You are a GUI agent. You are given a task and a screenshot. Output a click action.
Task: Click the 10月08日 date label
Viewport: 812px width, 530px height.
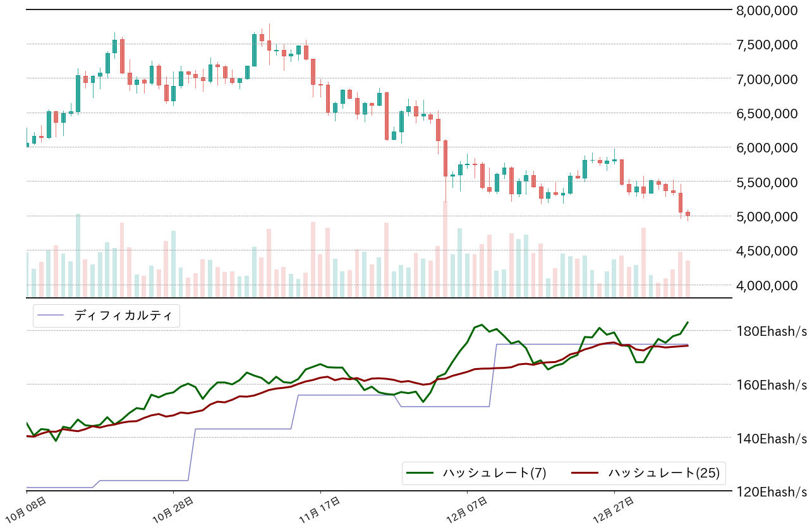(28, 510)
